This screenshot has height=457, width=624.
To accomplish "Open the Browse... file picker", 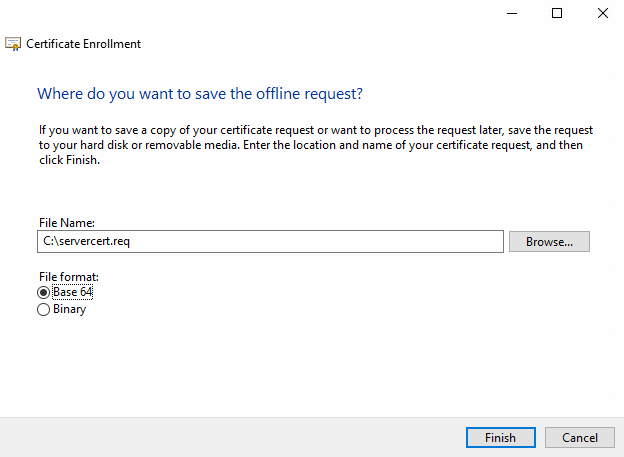I will pyautogui.click(x=549, y=242).
